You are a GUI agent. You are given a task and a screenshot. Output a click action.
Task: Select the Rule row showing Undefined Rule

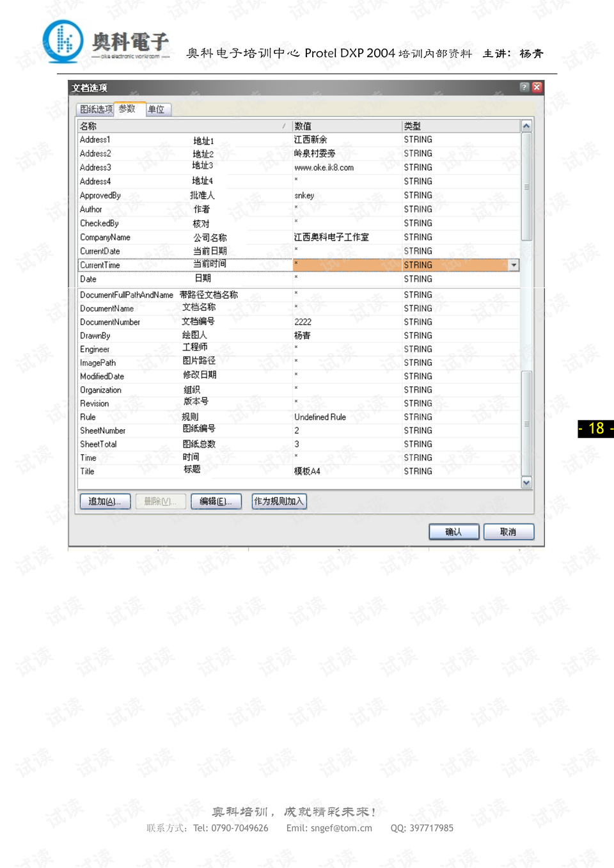click(x=192, y=416)
